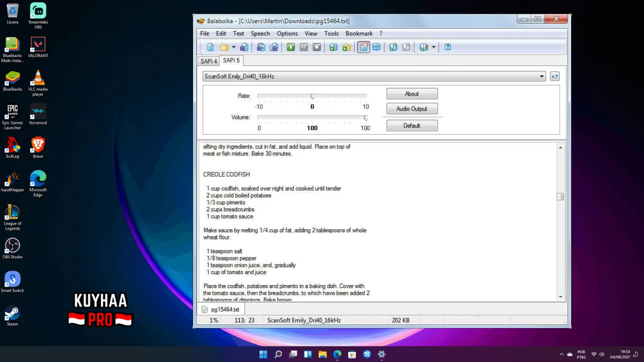Open Lixeira recycle bin on desktop

coord(13,14)
